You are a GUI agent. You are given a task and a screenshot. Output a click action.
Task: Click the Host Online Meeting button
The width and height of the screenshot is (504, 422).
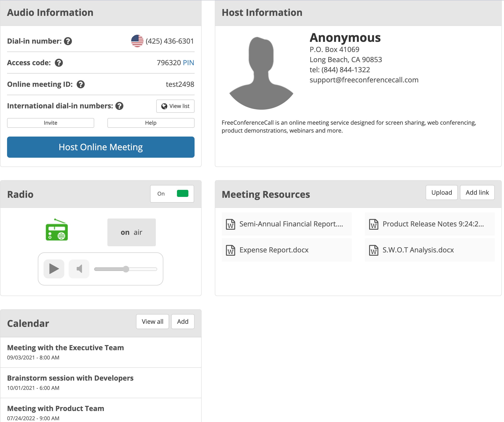point(101,147)
